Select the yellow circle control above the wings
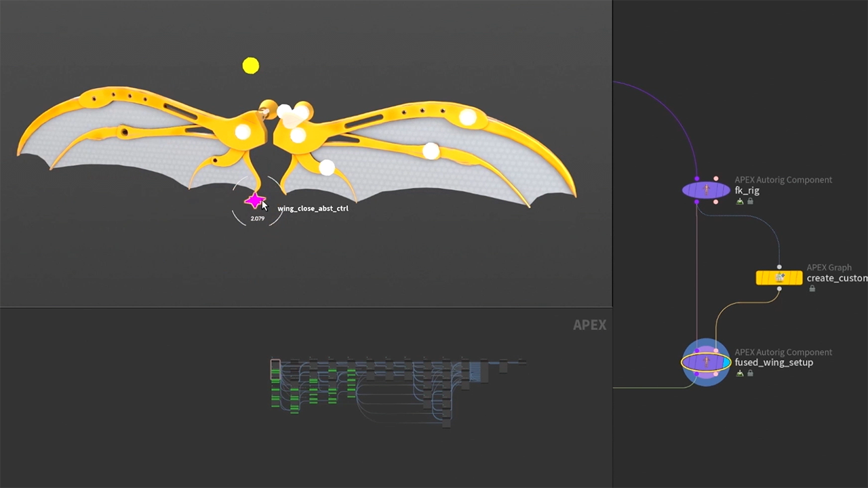This screenshot has height=488, width=868. click(x=251, y=66)
